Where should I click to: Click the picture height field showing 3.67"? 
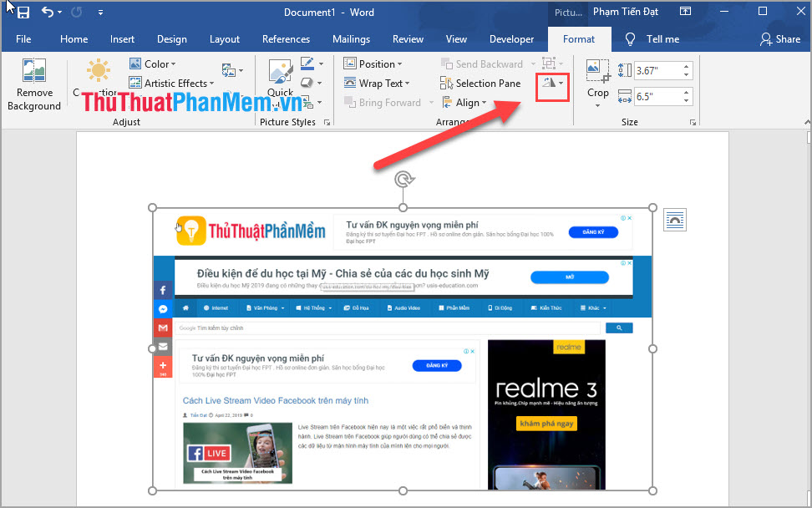[657, 71]
